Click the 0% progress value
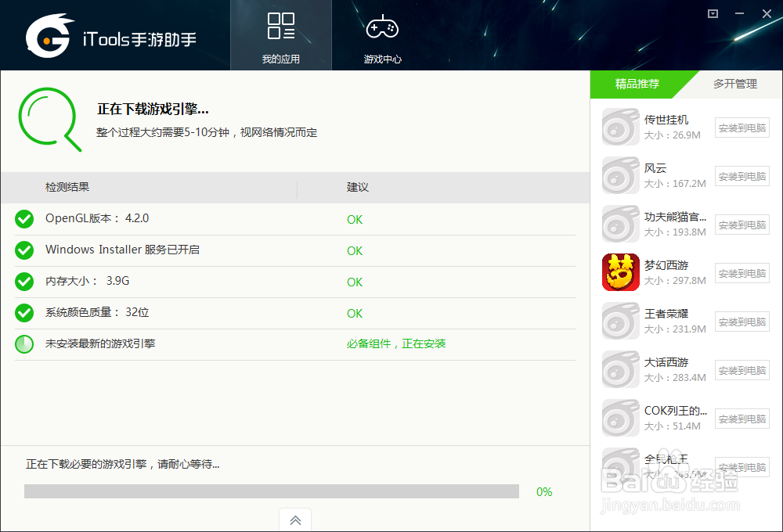The width and height of the screenshot is (783, 532). click(x=544, y=492)
